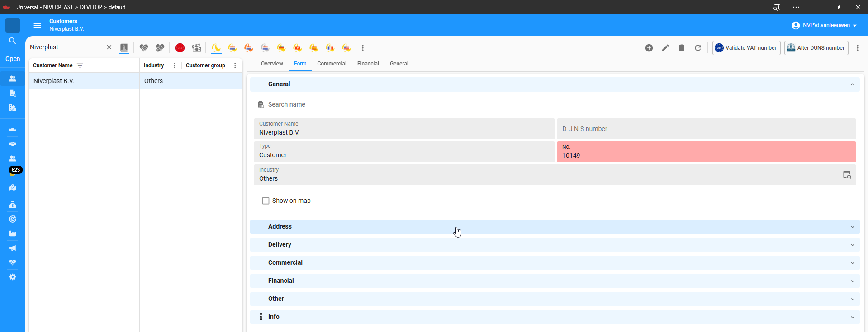The image size is (868, 332).
Task: Open the map icon in sidebar
Action: [x=13, y=187]
